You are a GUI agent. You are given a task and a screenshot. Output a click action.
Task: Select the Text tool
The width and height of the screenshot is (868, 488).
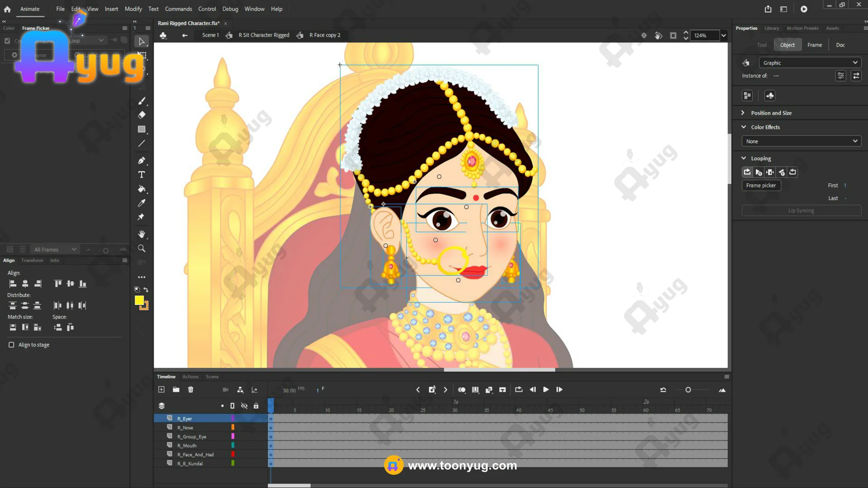pos(142,175)
